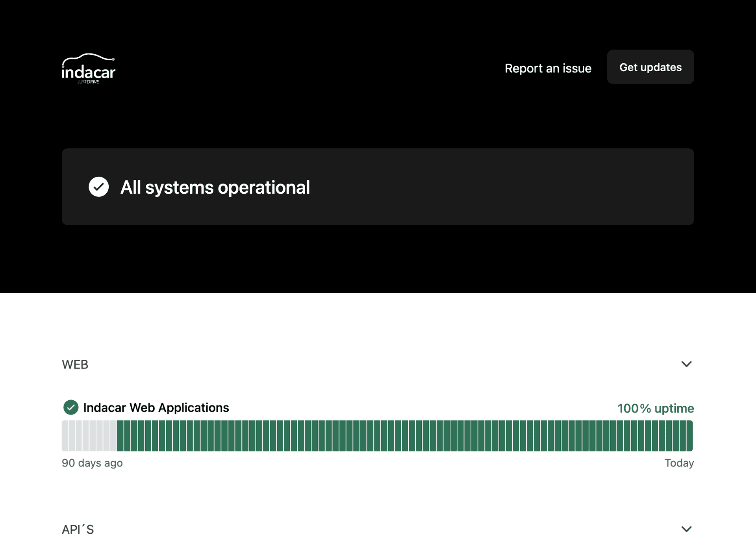Click the last green uptime bar for today
Image resolution: width=756 pixels, height=557 pixels.
click(x=689, y=436)
